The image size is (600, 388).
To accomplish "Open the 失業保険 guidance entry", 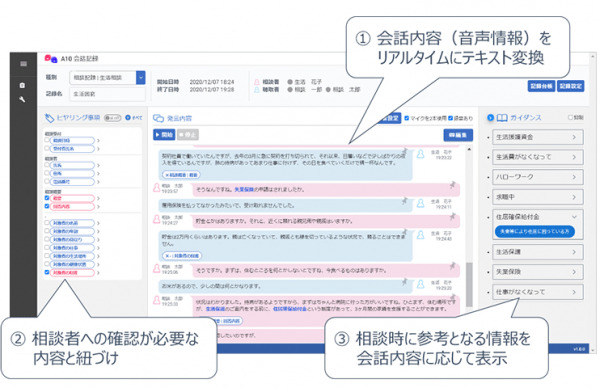I will [538, 272].
